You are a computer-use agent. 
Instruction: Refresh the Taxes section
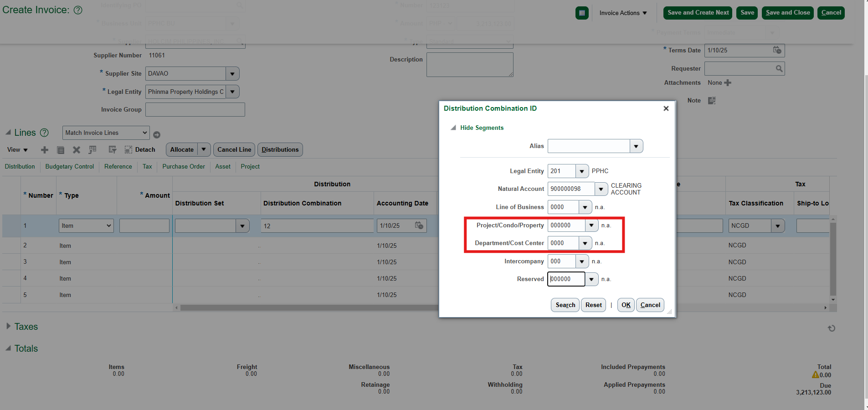(832, 328)
